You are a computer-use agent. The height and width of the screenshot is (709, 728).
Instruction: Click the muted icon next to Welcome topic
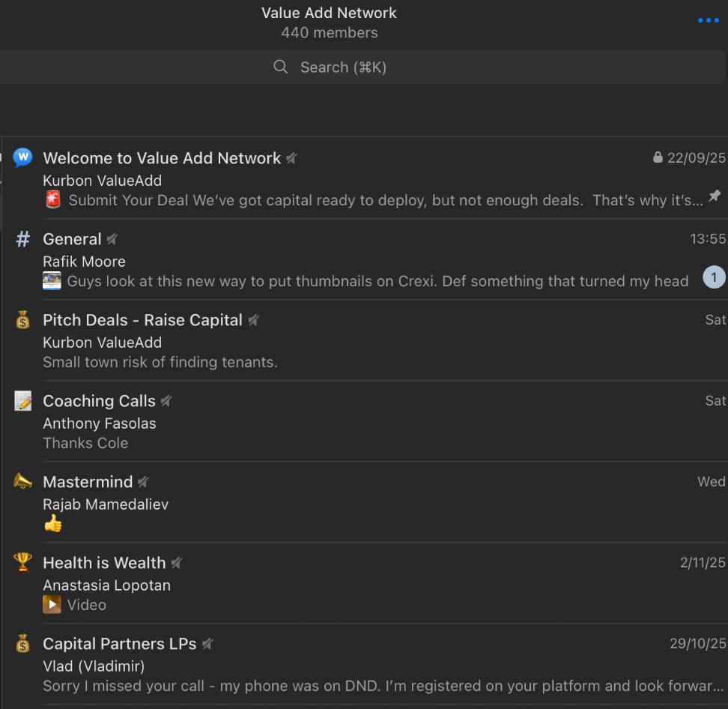tap(291, 158)
